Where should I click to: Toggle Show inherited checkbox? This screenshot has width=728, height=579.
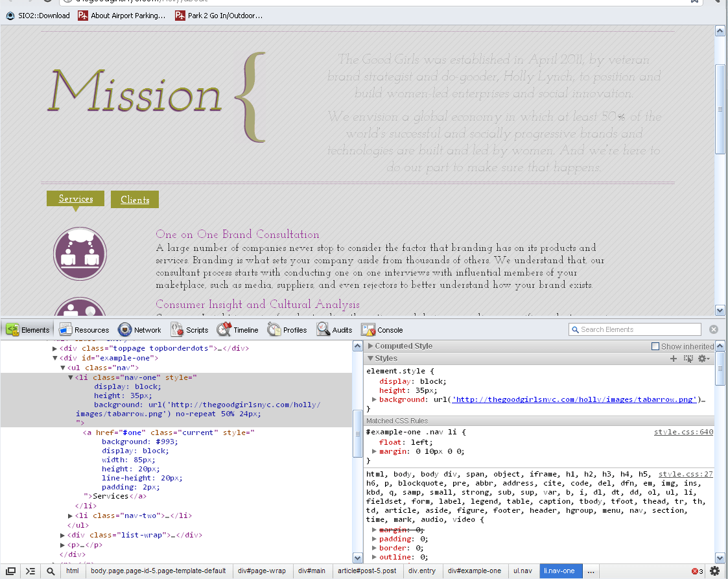(655, 346)
